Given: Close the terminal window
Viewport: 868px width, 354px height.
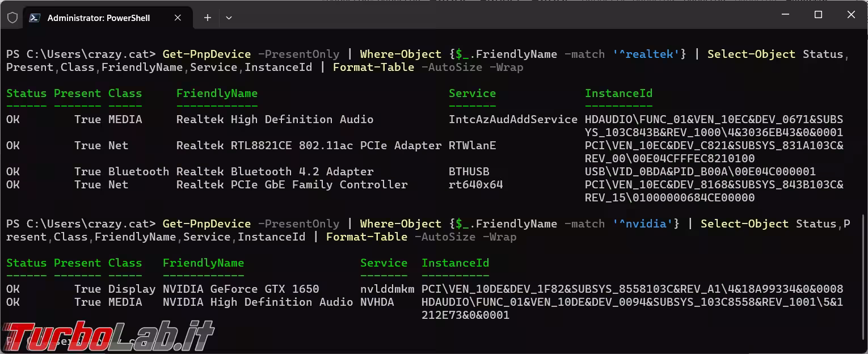Looking at the screenshot, I should tap(851, 15).
